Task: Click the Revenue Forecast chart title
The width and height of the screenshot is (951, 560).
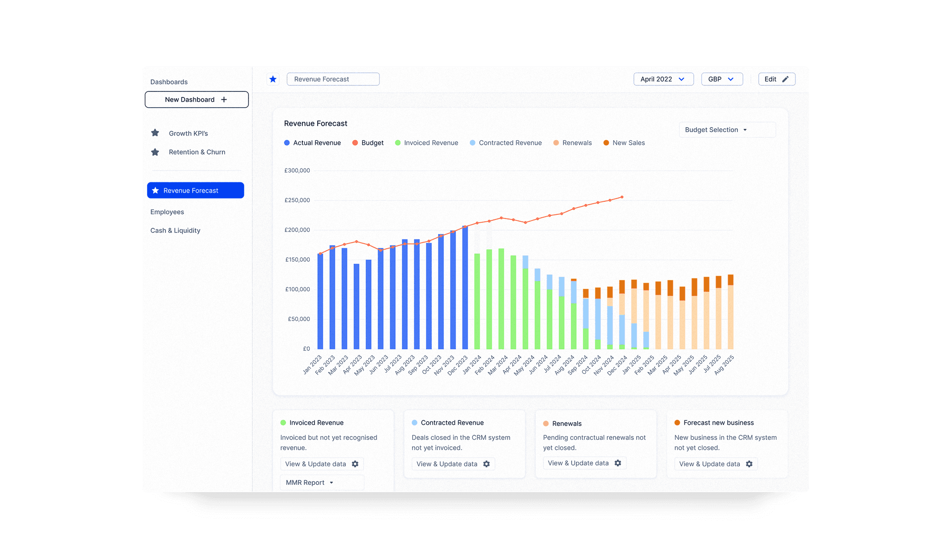Action: (316, 123)
